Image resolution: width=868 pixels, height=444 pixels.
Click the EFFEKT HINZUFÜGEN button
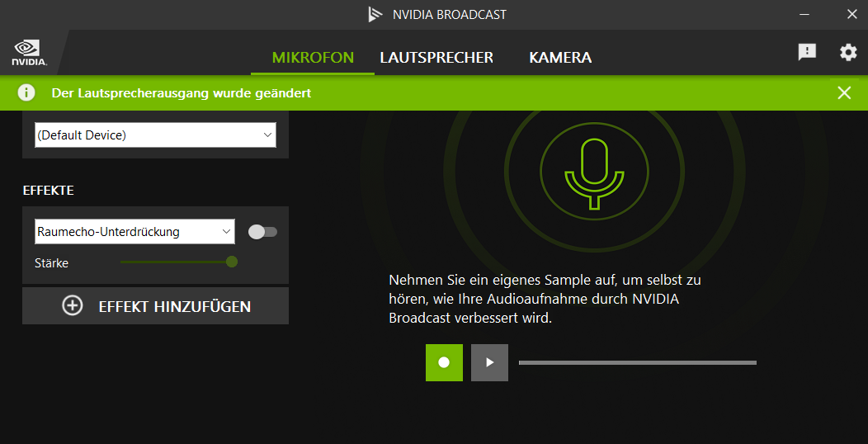pos(156,305)
